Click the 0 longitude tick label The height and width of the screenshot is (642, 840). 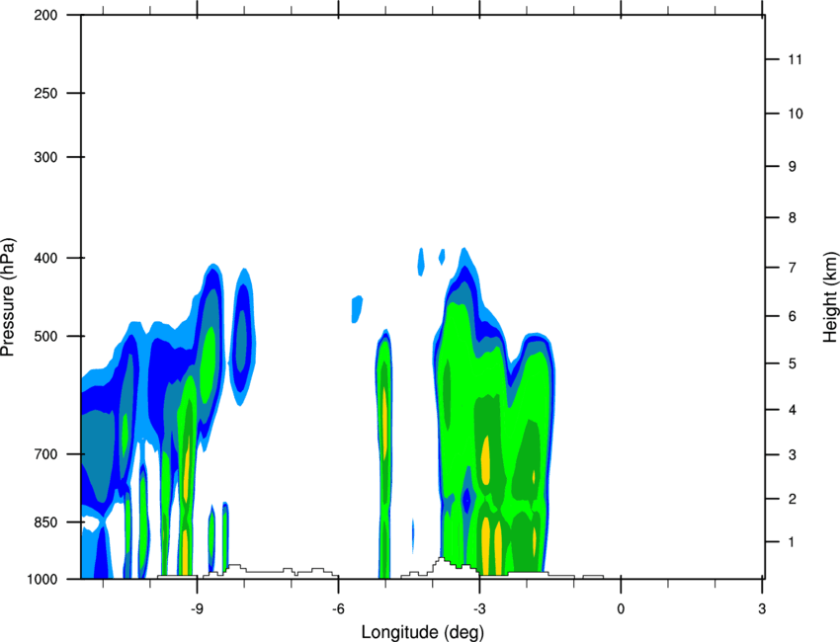[621, 609]
